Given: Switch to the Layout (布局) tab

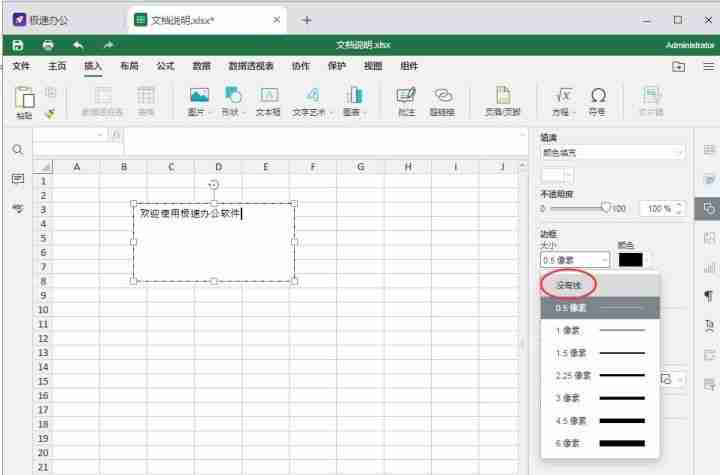Looking at the screenshot, I should point(129,66).
